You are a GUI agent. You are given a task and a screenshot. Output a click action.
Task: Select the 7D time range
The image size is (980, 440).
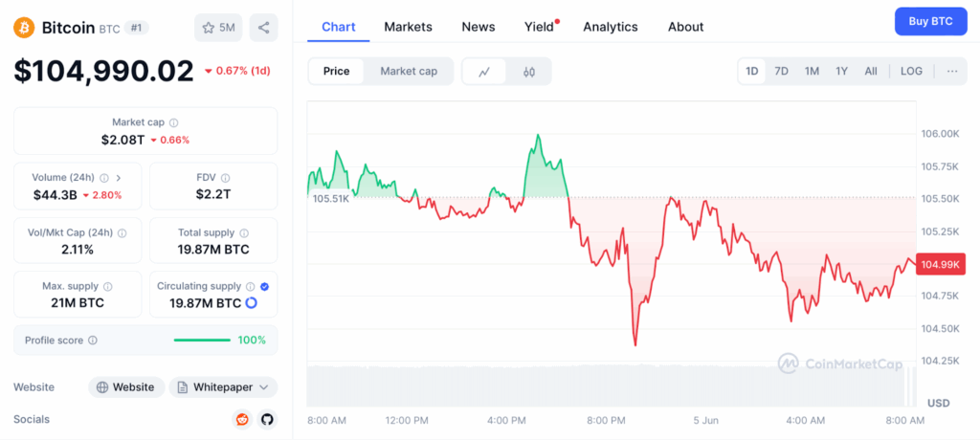pyautogui.click(x=781, y=71)
